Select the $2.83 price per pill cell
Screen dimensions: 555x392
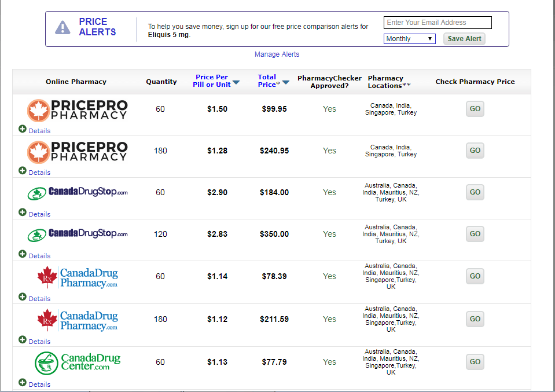(218, 235)
